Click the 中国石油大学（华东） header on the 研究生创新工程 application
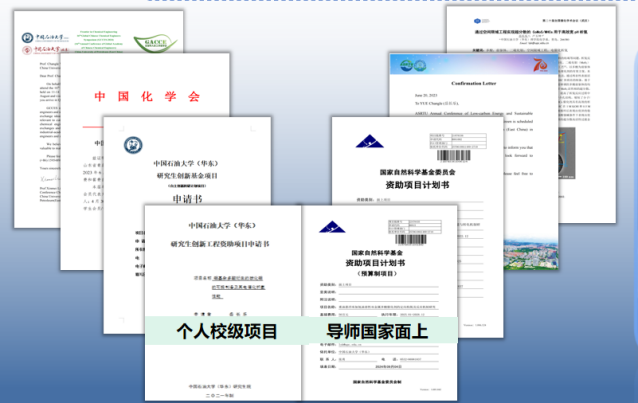Image resolution: width=638 pixels, height=403 pixels. [222, 226]
